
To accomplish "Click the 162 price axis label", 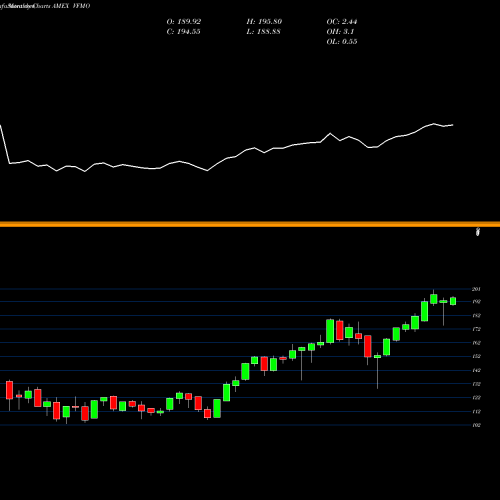I will tap(476, 343).
